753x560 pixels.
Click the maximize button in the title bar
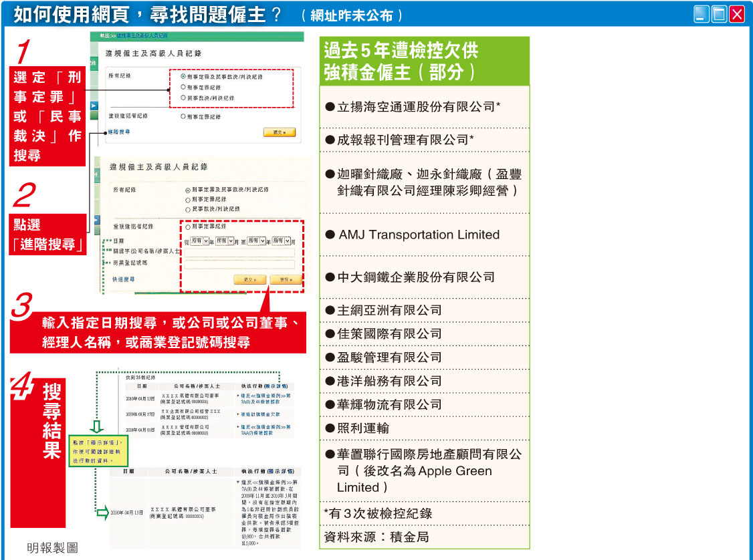(x=719, y=15)
